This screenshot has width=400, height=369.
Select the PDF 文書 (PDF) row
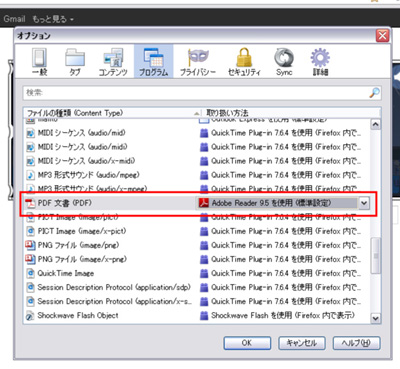click(x=197, y=203)
